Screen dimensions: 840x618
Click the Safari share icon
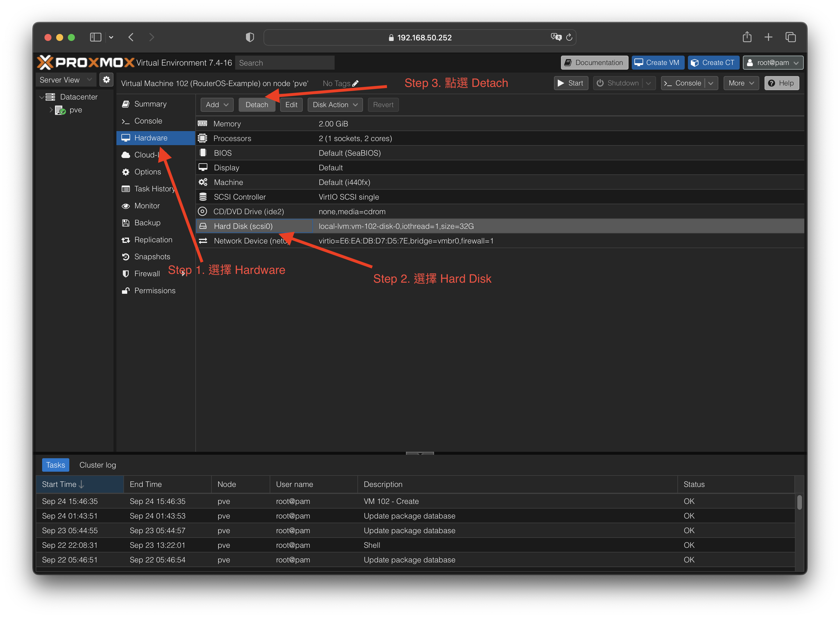pos(746,37)
